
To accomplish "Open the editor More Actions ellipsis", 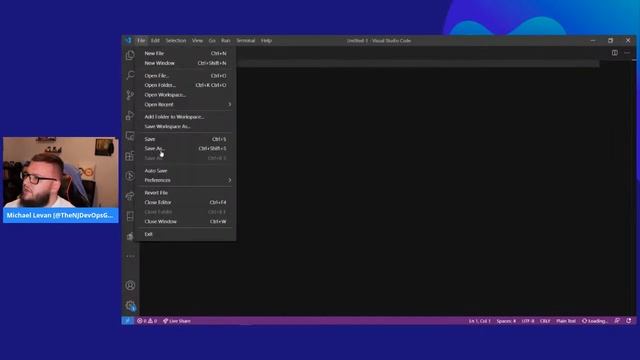I will [627, 53].
